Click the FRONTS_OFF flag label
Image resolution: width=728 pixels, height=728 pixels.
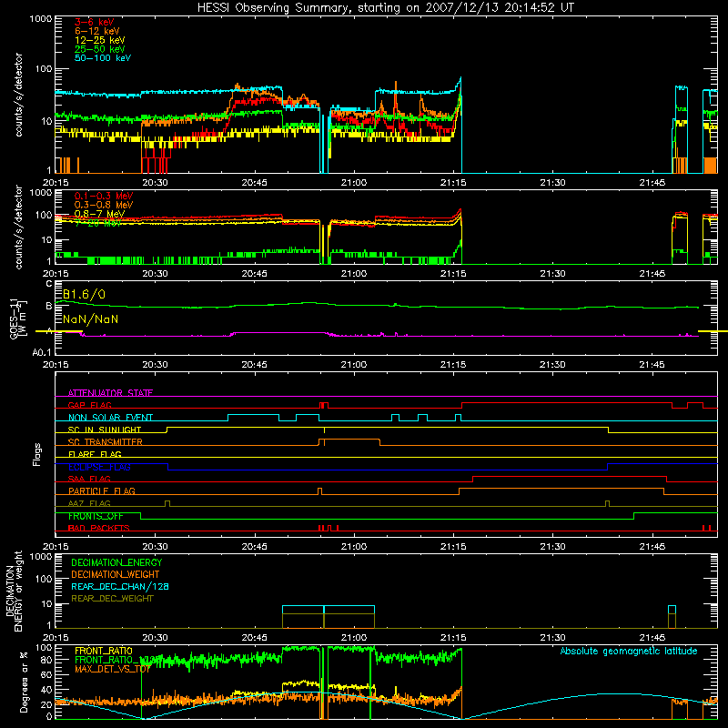(96, 516)
